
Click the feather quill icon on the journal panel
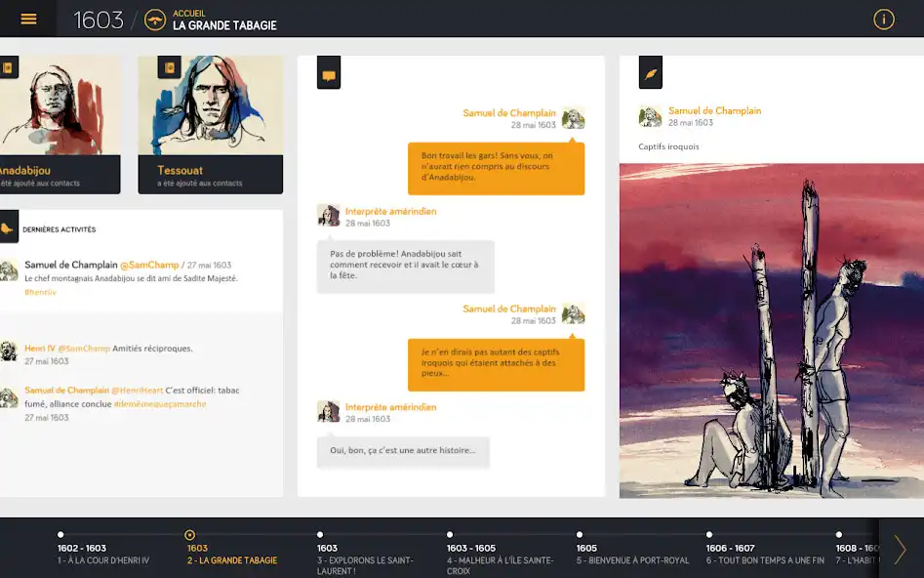tap(651, 73)
